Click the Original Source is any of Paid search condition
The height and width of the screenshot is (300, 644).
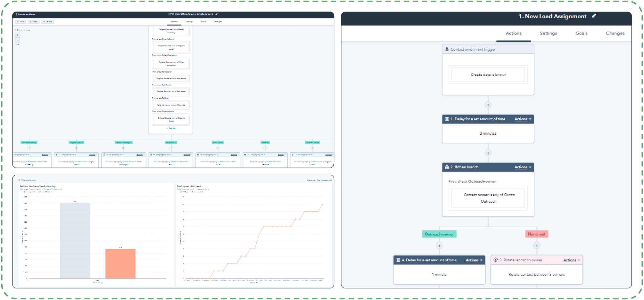tap(171, 78)
